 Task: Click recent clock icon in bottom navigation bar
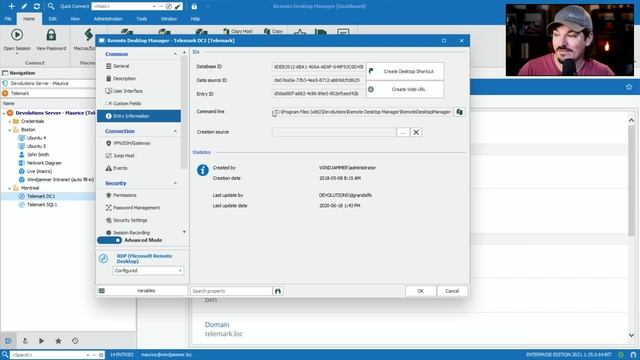pyautogui.click(x=75, y=341)
